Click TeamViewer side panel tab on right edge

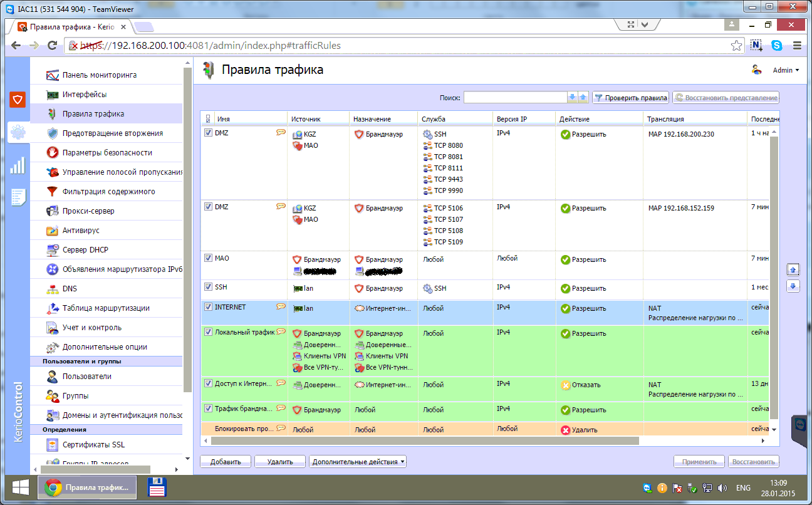798,430
